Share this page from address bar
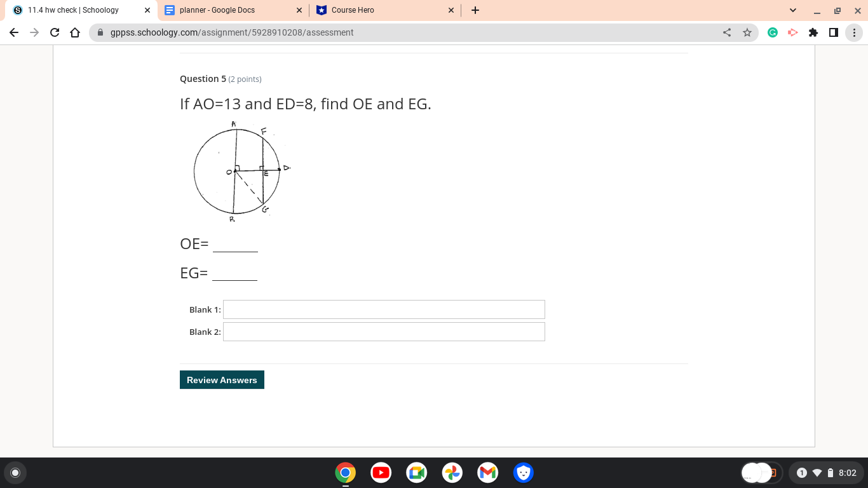 pyautogui.click(x=727, y=32)
